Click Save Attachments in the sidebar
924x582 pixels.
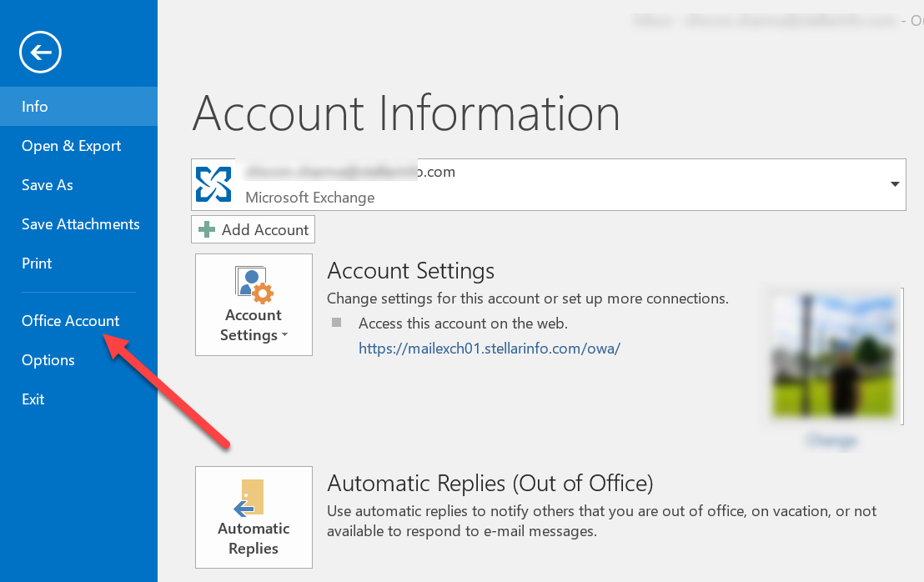pos(80,223)
